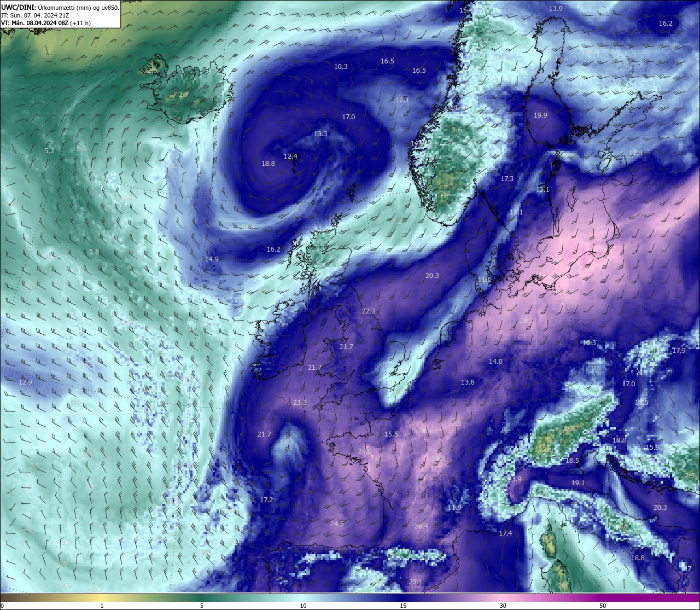Click the 12.6 value label
The width and height of the screenshot is (700, 610).
(562, 59)
